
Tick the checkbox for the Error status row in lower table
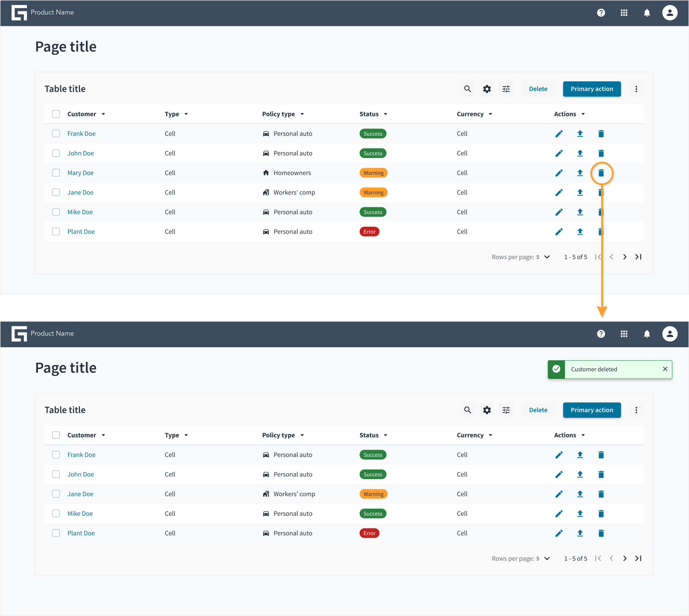click(x=56, y=533)
